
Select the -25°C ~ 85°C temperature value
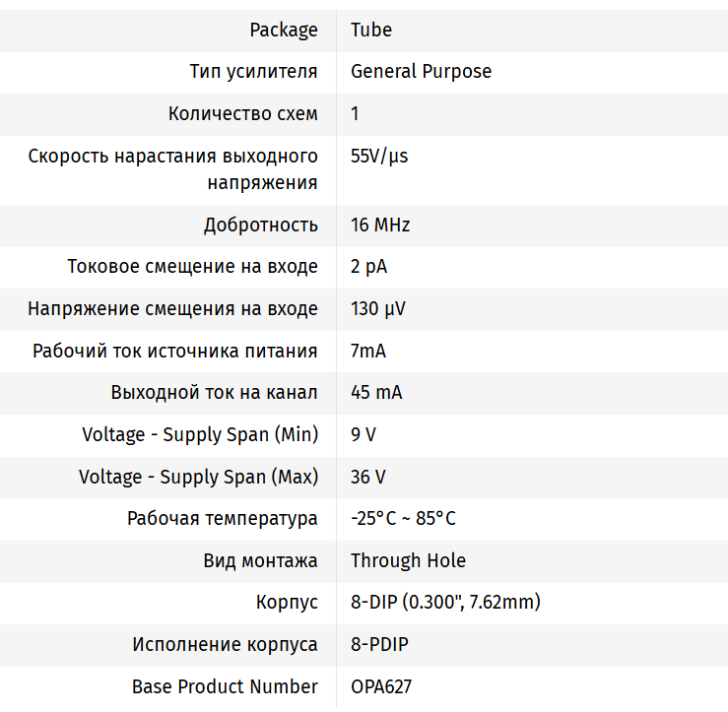pyautogui.click(x=403, y=518)
